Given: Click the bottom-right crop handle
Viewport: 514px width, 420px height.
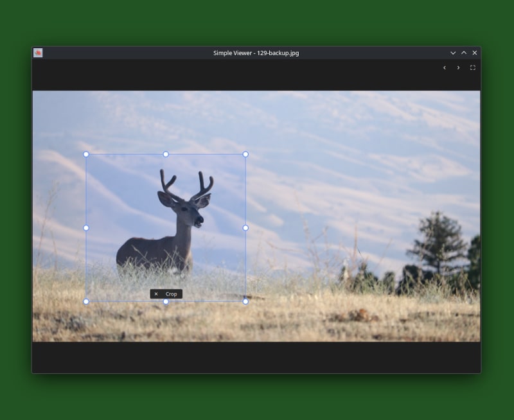Looking at the screenshot, I should coord(245,301).
